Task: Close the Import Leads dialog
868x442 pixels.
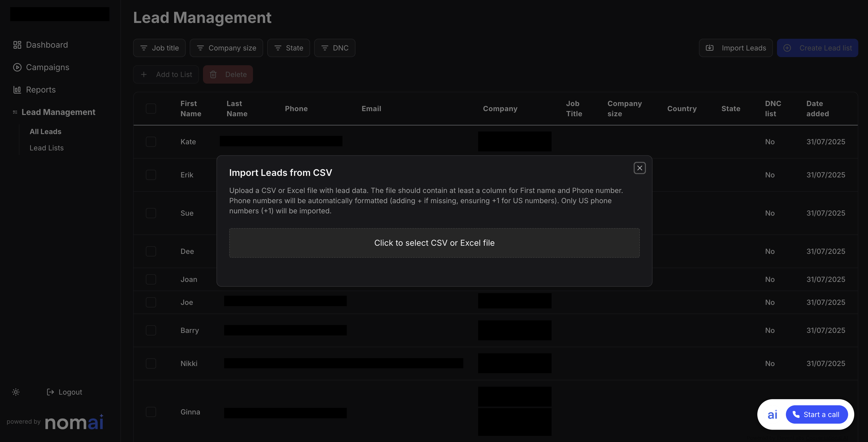Action: (640, 168)
